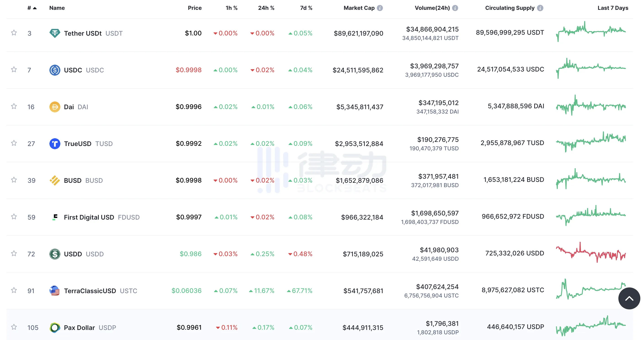
Task: Sort by the 7d % column header
Action: (x=306, y=8)
